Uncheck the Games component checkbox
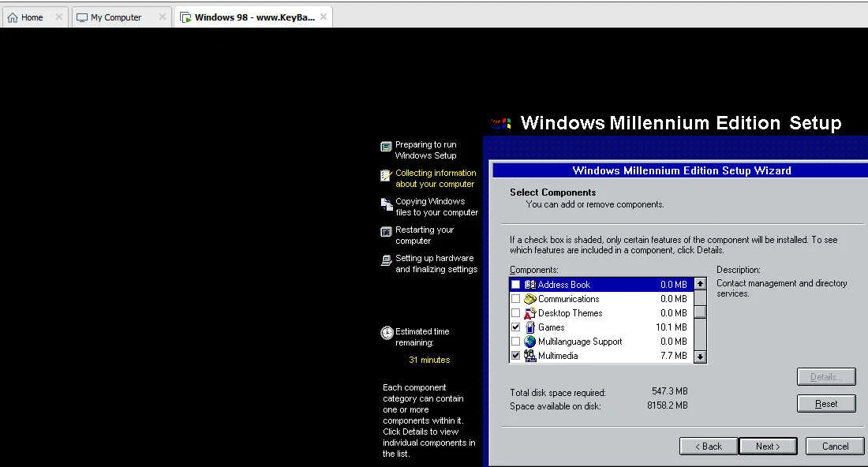Screen dimensions: 868x467 tap(515, 327)
